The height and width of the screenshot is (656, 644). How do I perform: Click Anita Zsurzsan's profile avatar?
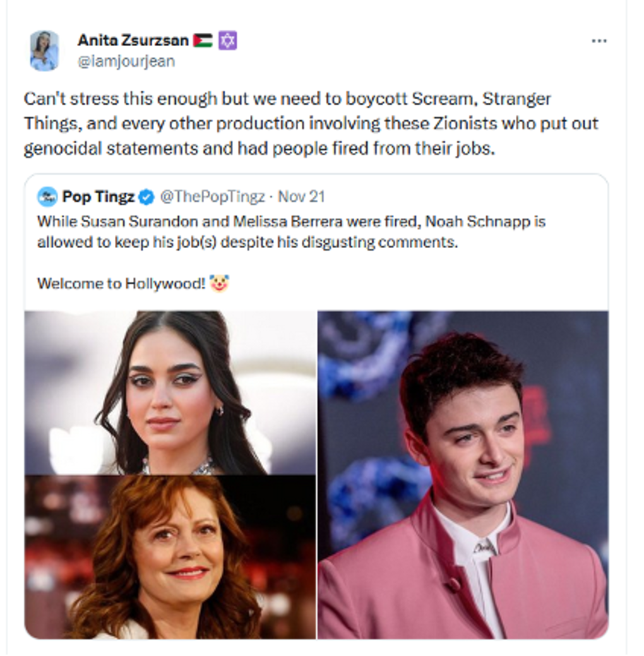44,51
